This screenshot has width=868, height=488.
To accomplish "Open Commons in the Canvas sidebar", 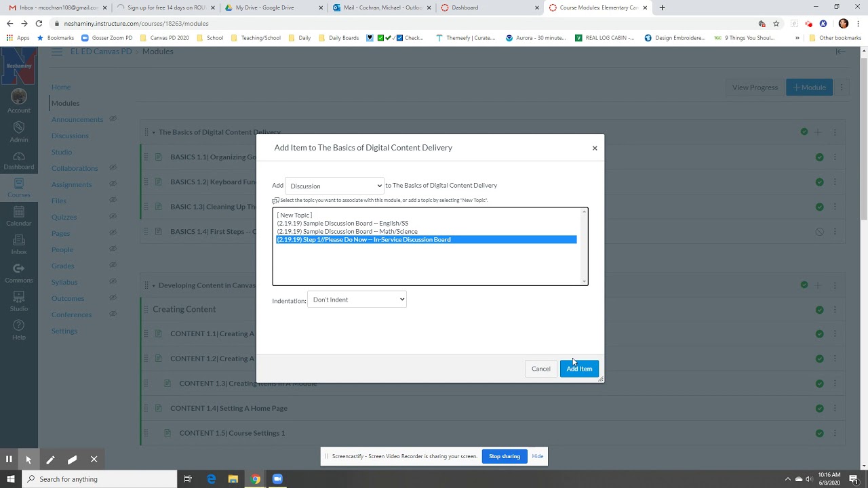I will tap(19, 273).
